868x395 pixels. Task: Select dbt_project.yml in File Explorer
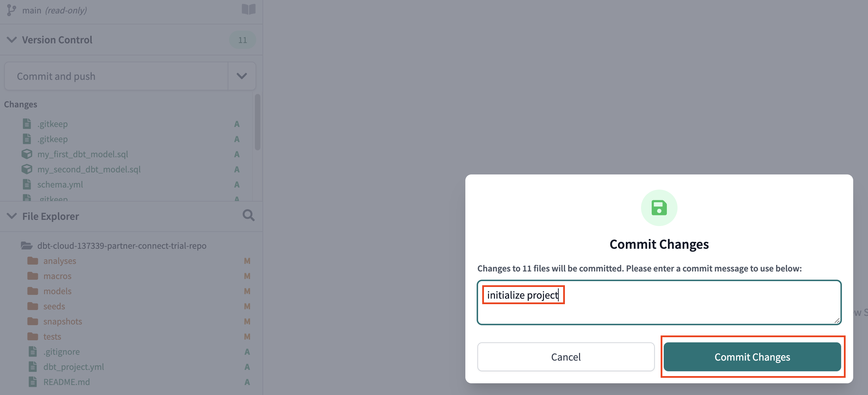73,367
